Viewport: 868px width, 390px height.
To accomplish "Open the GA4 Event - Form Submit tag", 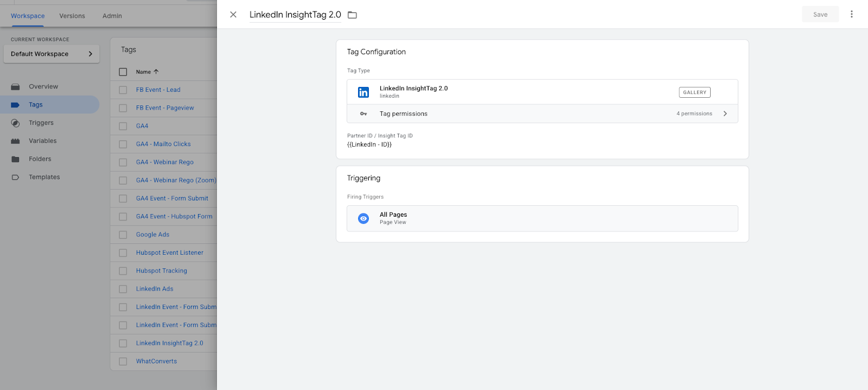I will [172, 199].
